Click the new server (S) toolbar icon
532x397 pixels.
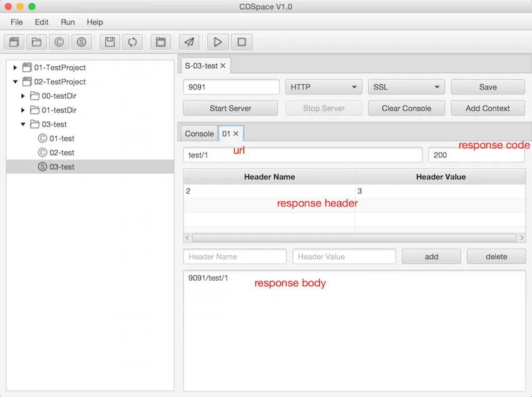click(x=81, y=42)
